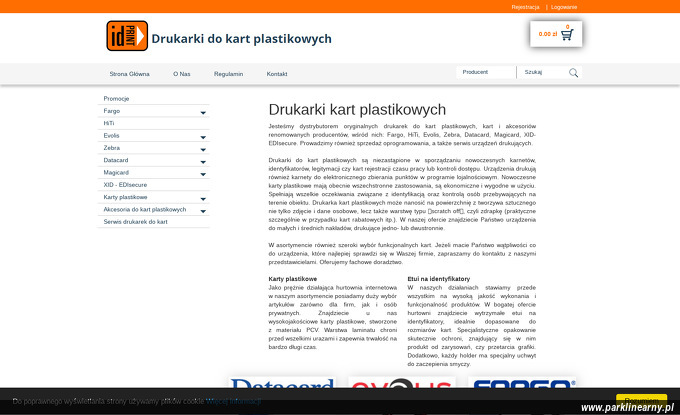Image resolution: width=680 pixels, height=415 pixels.
Task: Open the Producent dropdown
Action: (486, 72)
